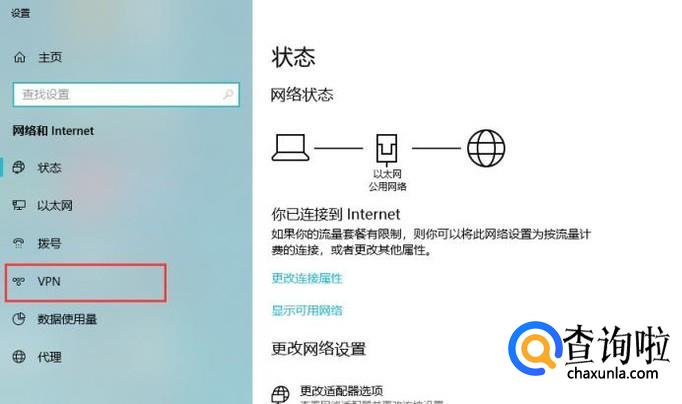Open 更改连接属性 link

tap(307, 278)
